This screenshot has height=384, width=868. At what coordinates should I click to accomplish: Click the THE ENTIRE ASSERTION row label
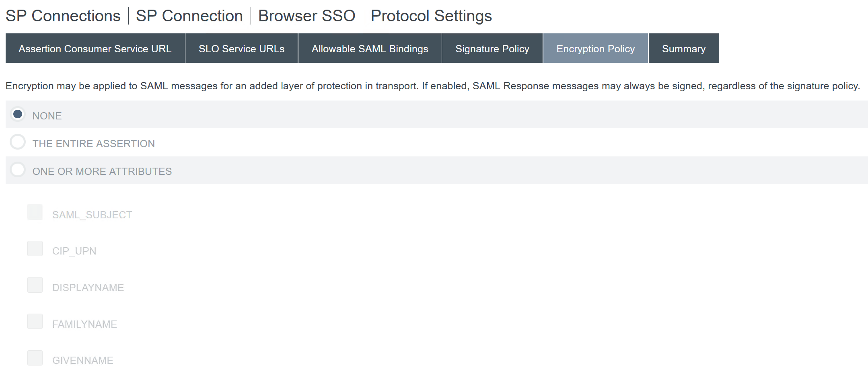point(93,143)
